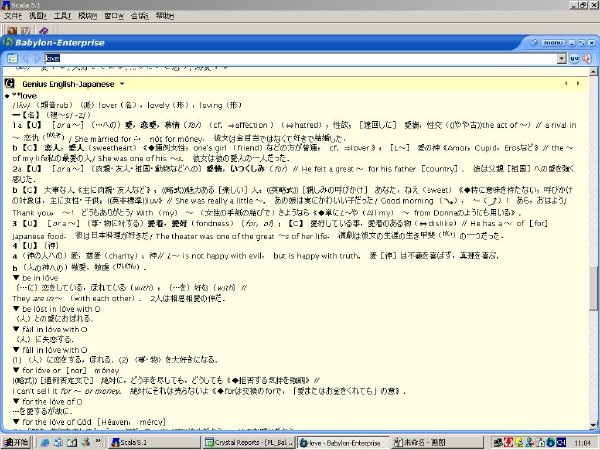This screenshot has width=600, height=450.
Task: Go forward to next Babylon search
Action: coord(37,59)
